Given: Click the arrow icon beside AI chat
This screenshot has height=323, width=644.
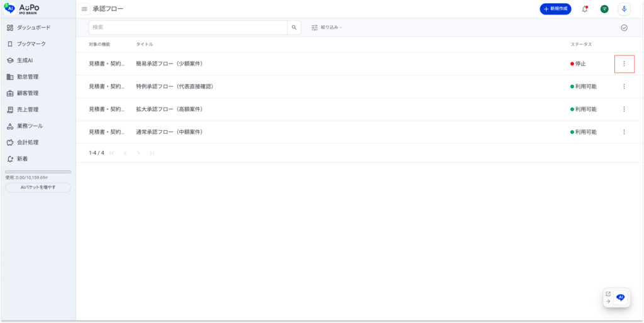Looking at the screenshot, I should (608, 302).
